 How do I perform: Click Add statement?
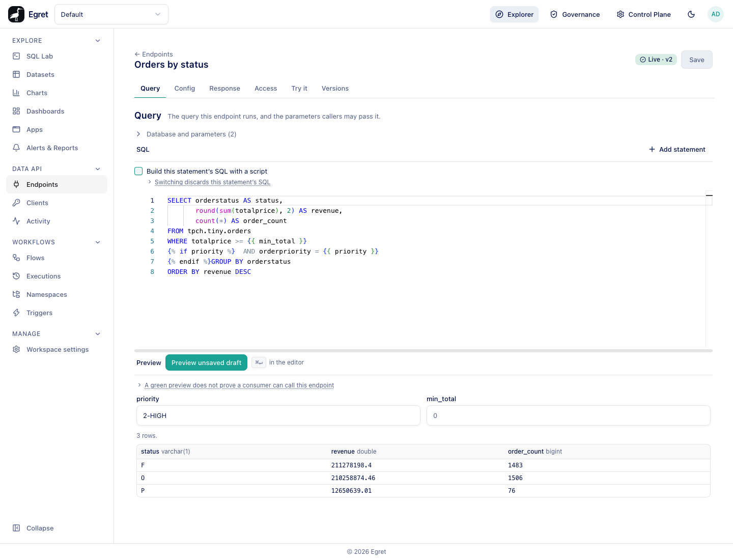[677, 149]
